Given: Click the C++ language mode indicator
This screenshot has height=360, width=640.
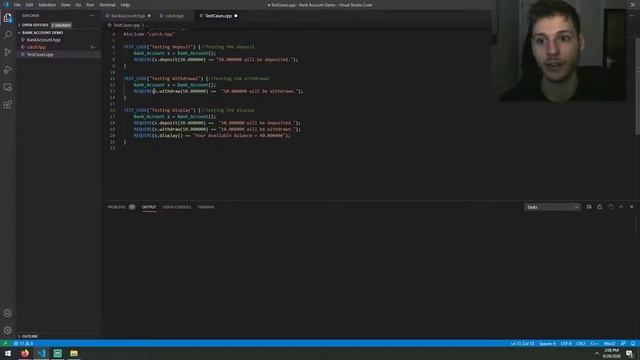Looking at the screenshot, I should (x=594, y=344).
